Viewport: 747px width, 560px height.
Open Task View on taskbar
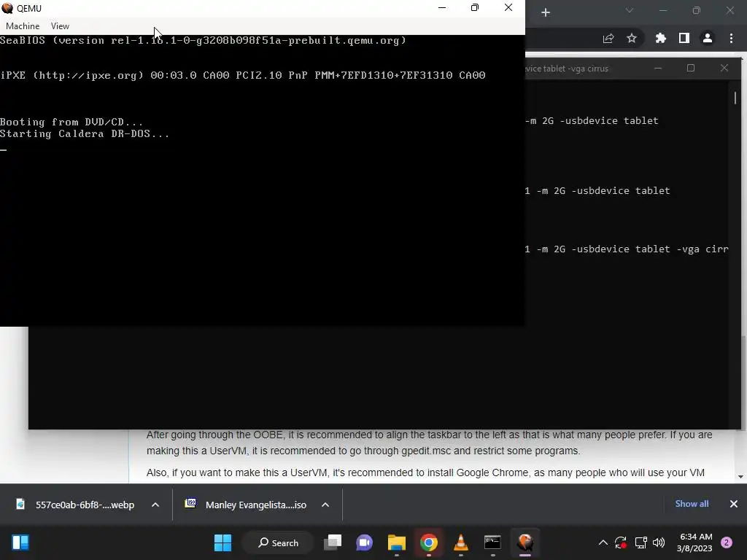(x=333, y=542)
